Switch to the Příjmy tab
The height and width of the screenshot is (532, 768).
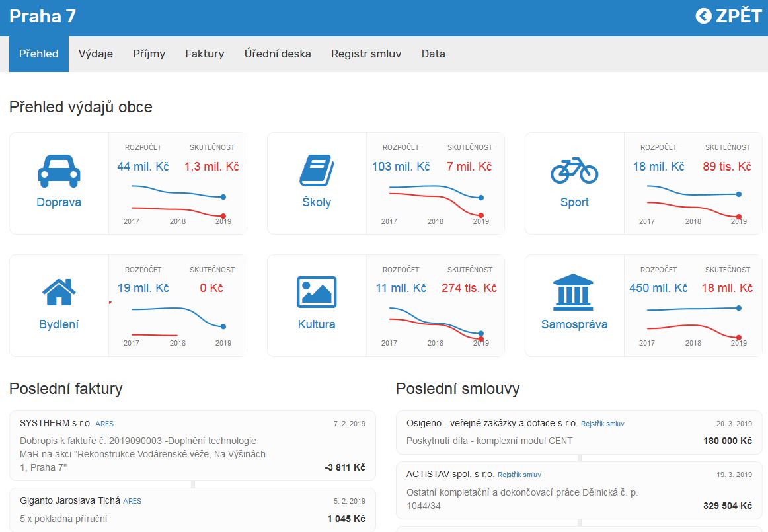coord(149,54)
